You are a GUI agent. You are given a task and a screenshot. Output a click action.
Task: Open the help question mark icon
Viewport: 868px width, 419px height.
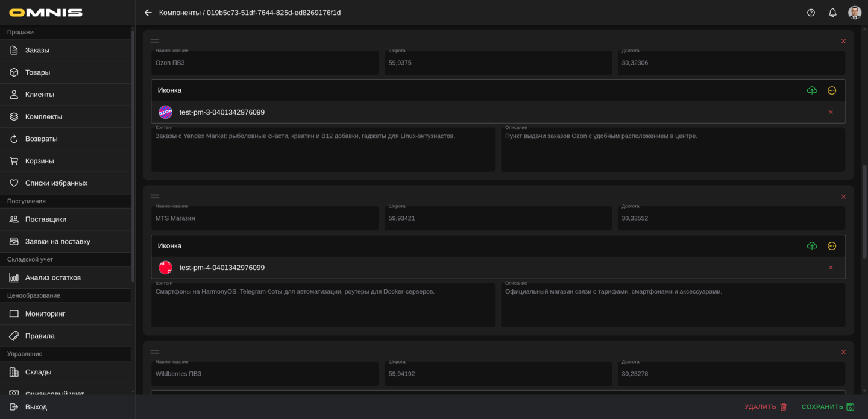pyautogui.click(x=811, y=13)
